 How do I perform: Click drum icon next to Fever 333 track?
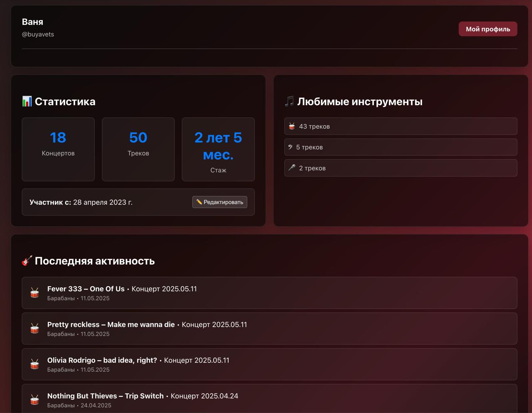(x=35, y=293)
